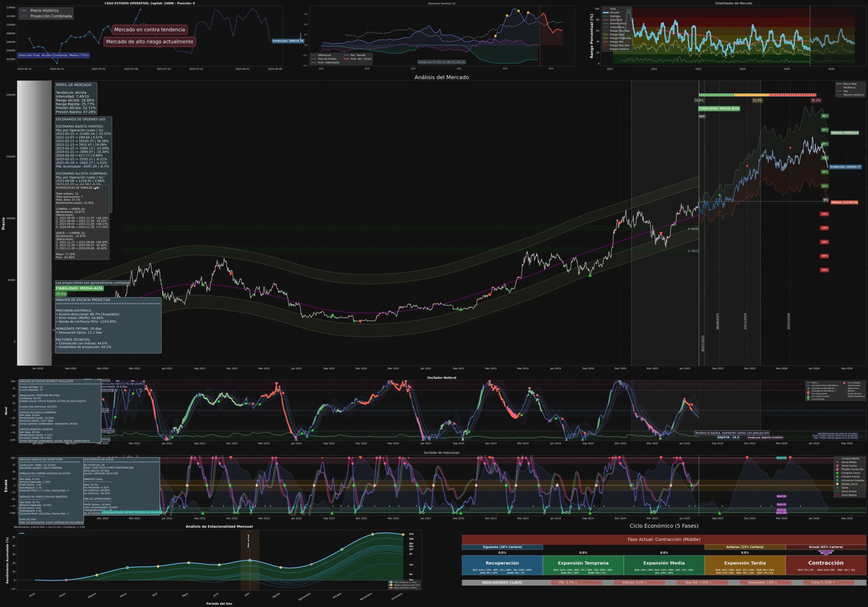Click the red -50% level badge
Screen dimensions: 868x607
(824, 270)
